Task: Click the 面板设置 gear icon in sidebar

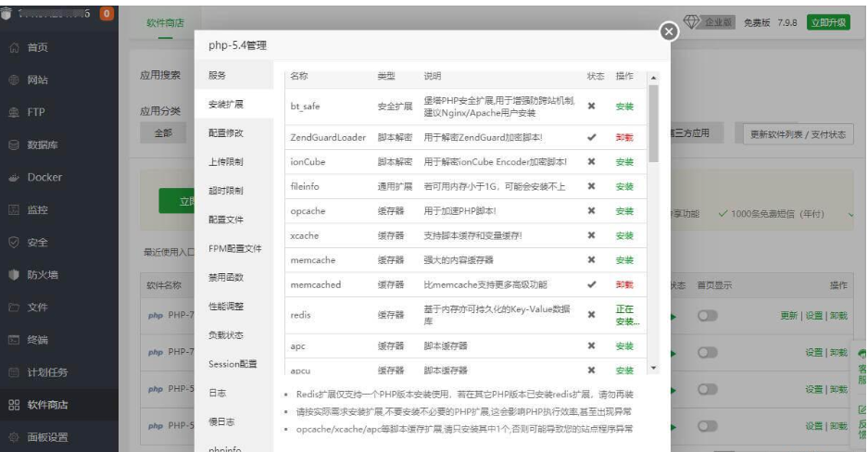Action: point(15,437)
